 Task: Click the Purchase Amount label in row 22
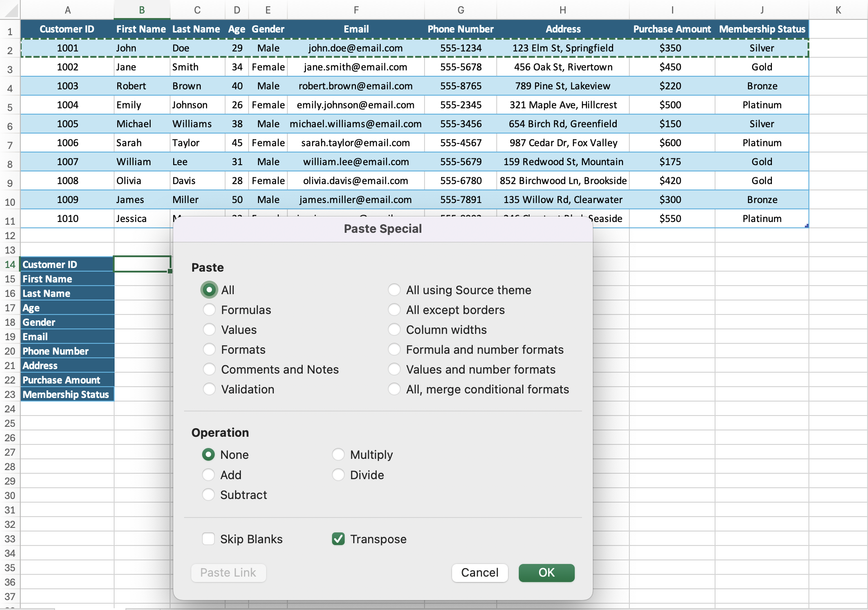coord(67,380)
